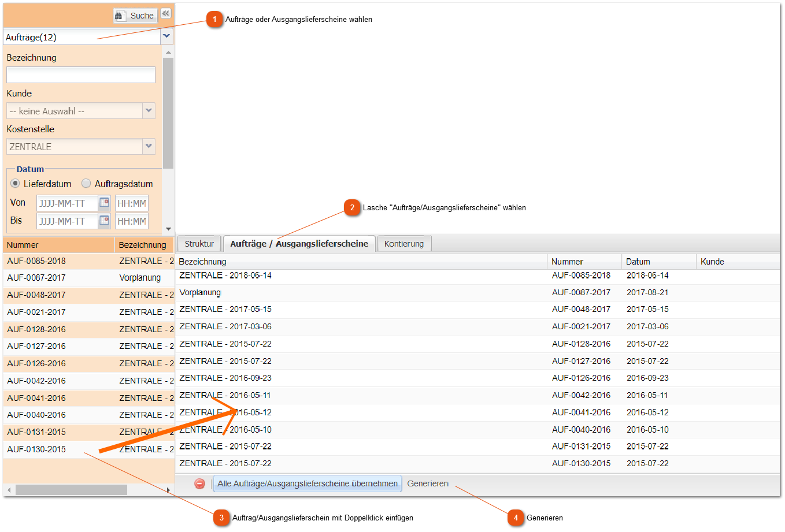
Task: Select AUF-0087-2017 in the left list
Action: click(x=88, y=278)
